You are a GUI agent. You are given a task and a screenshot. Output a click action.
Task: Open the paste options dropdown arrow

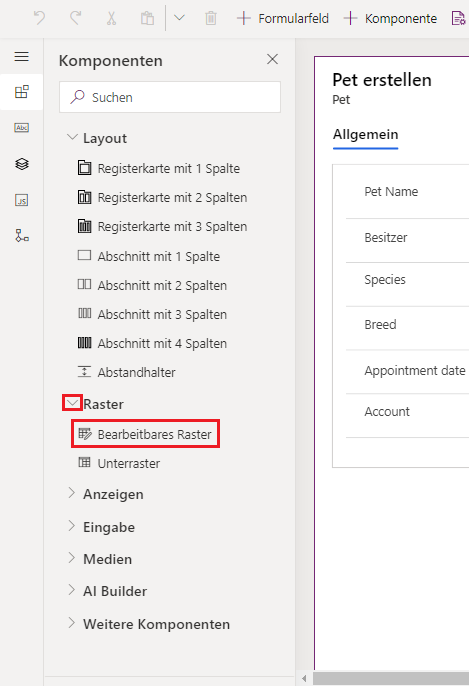[179, 18]
